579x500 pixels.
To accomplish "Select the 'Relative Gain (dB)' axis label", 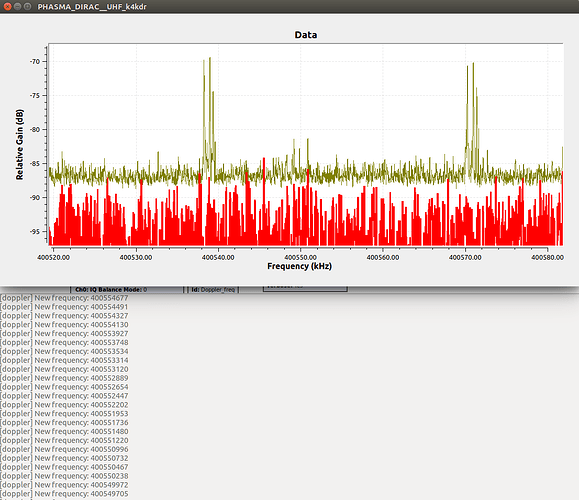I will pyautogui.click(x=20, y=144).
